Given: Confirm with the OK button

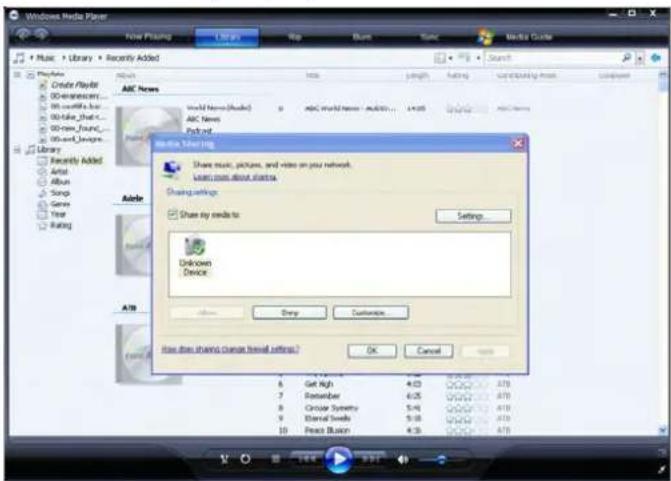Looking at the screenshot, I should (x=372, y=351).
